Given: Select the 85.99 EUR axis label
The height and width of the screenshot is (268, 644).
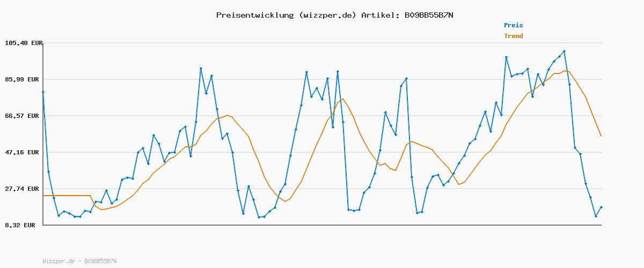Looking at the screenshot, I should 24,79.
